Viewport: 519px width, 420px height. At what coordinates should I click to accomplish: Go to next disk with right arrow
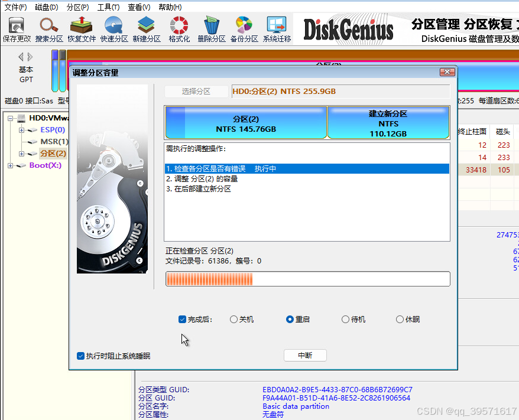(x=30, y=57)
